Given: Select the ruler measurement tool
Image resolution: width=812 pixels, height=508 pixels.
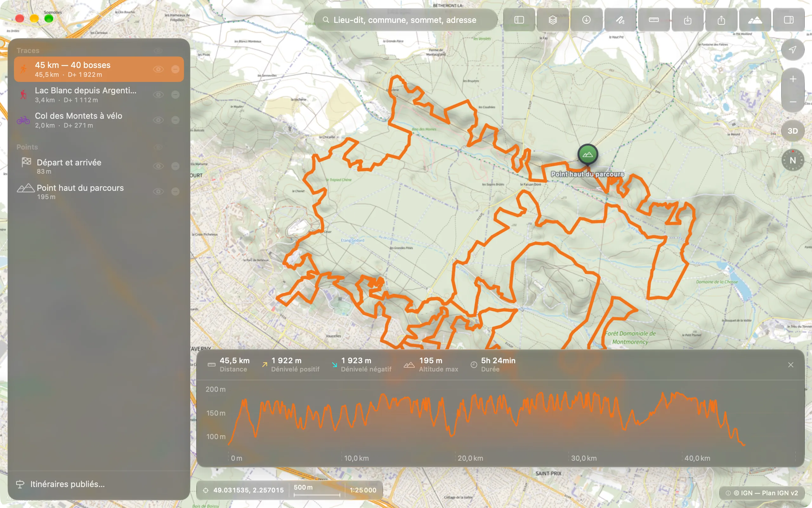Looking at the screenshot, I should tap(654, 20).
